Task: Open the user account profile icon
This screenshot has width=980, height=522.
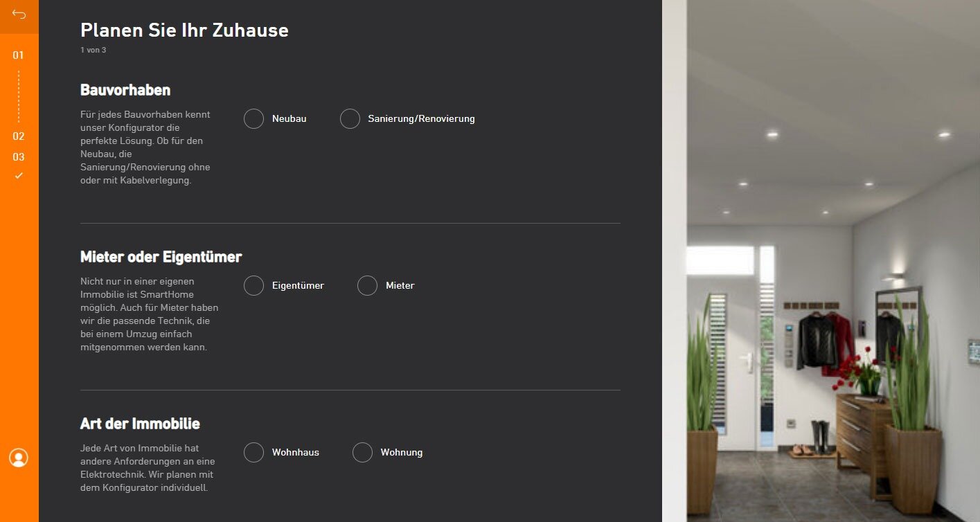Action: (x=19, y=458)
